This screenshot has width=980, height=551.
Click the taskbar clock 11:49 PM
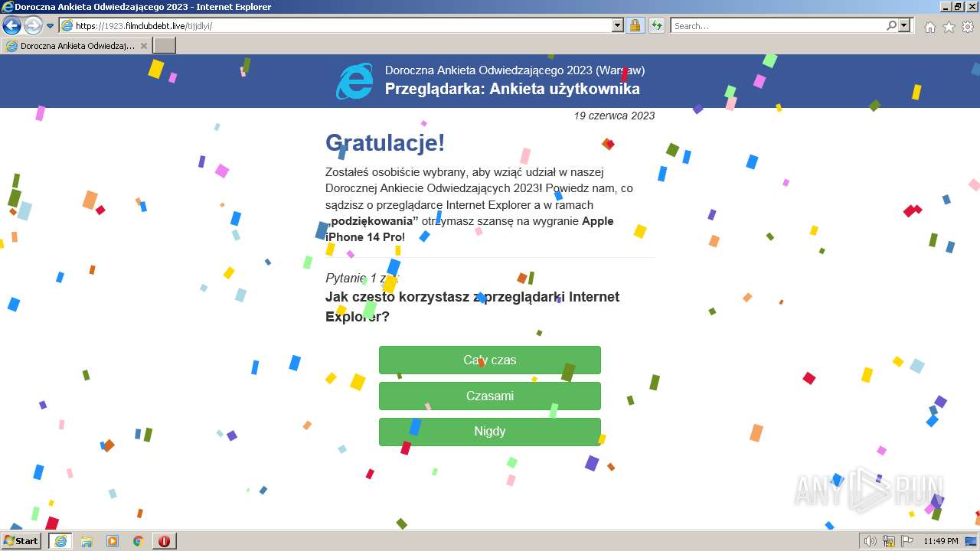coord(941,541)
